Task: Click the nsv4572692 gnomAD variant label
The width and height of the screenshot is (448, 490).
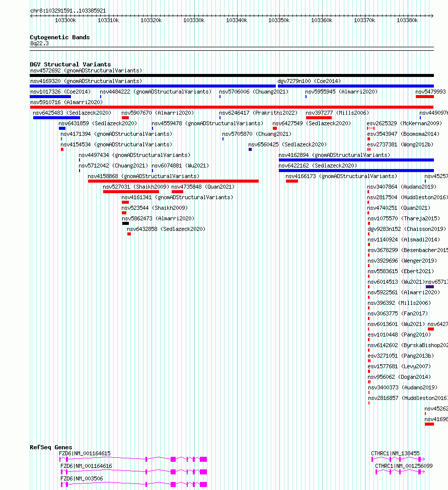Action: [86, 70]
